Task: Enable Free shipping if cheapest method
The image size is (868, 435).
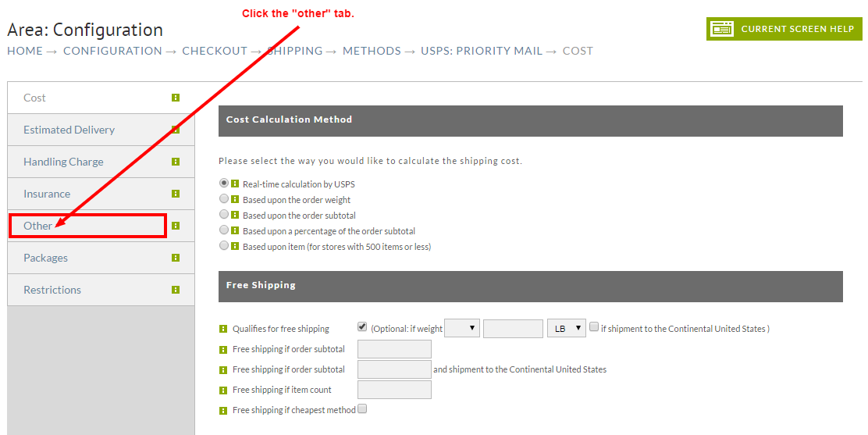Action: 362,409
